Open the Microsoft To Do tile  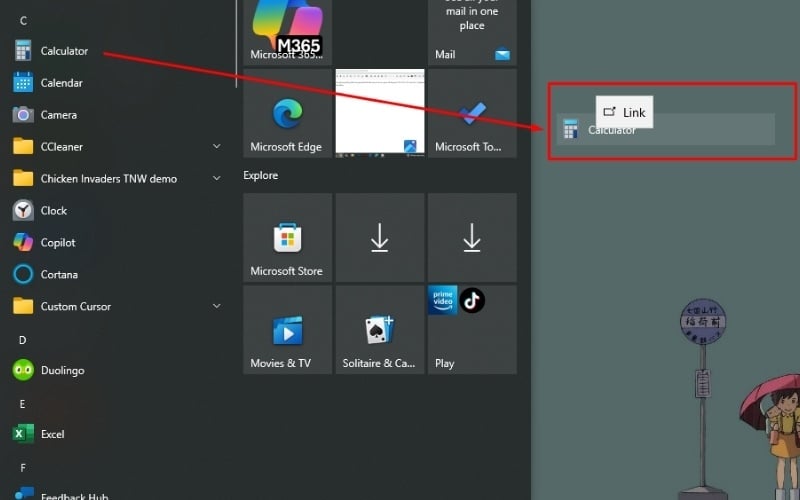pyautogui.click(x=472, y=113)
